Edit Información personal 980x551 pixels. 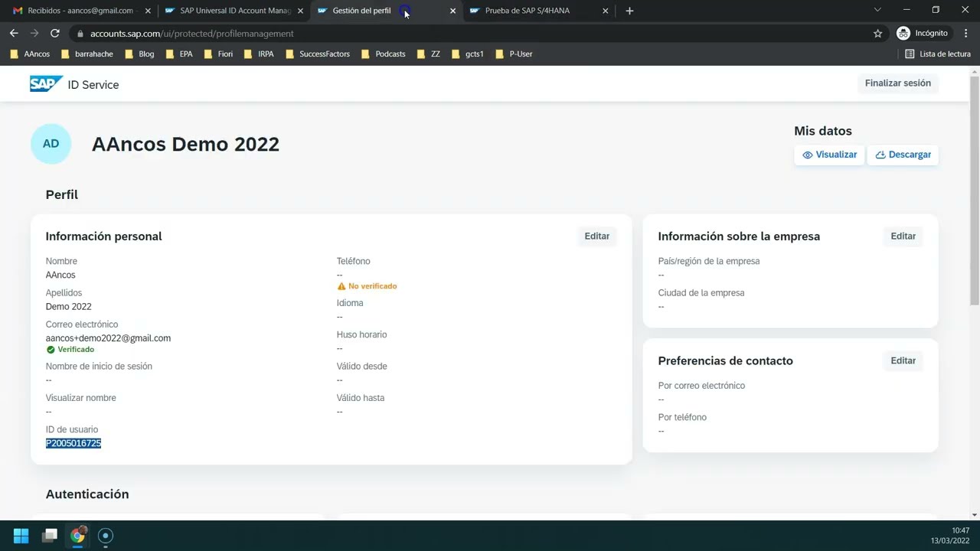coord(596,236)
